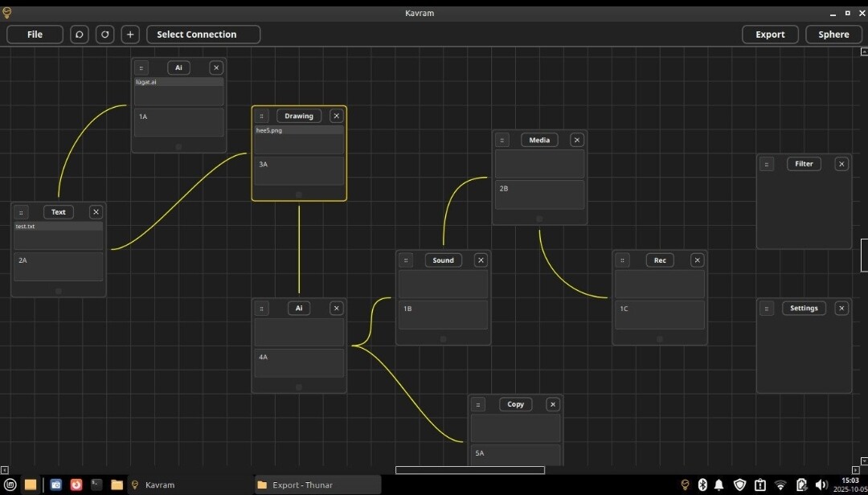The image size is (868, 495).
Task: Open the Sphere view
Action: pos(833,35)
